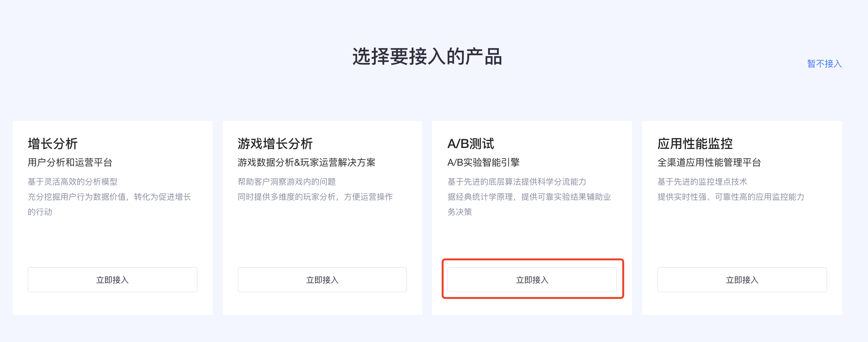
Task: Click the A/B测试 card heading
Action: tap(470, 144)
